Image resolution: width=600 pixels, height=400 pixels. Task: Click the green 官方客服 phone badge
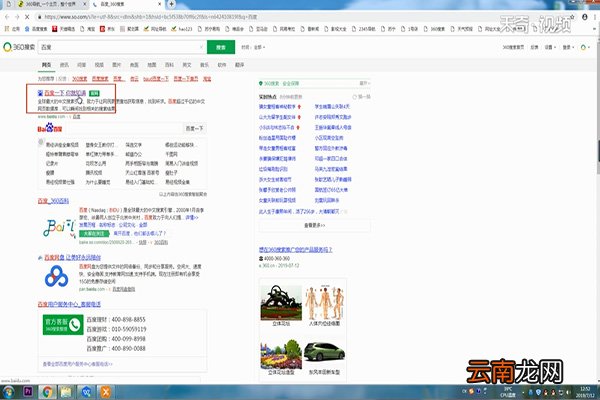[x=63, y=325]
